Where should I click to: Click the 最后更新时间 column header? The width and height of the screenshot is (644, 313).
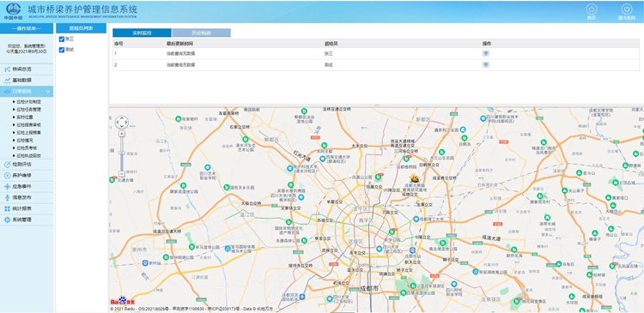180,44
